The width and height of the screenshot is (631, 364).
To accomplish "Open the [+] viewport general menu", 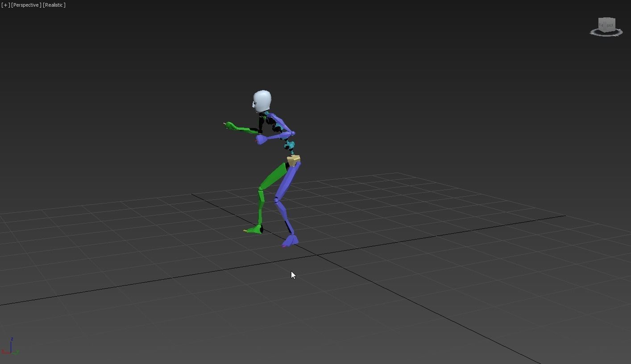I will click(5, 5).
